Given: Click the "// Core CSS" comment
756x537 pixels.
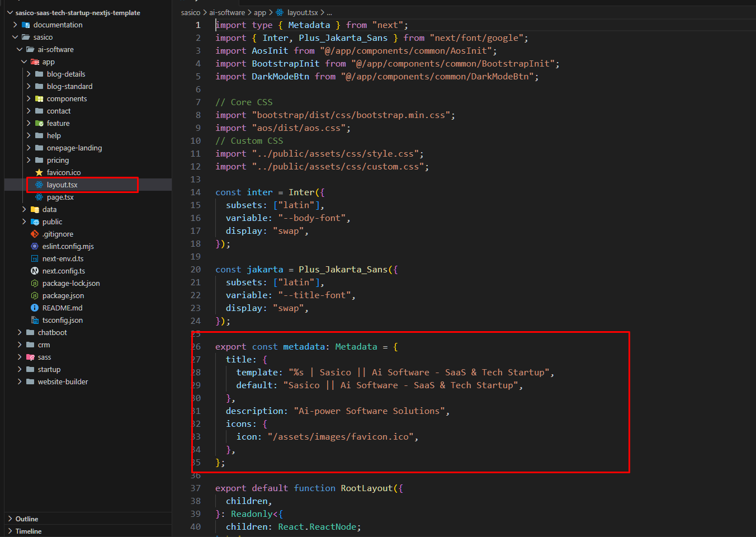Looking at the screenshot, I should (244, 102).
